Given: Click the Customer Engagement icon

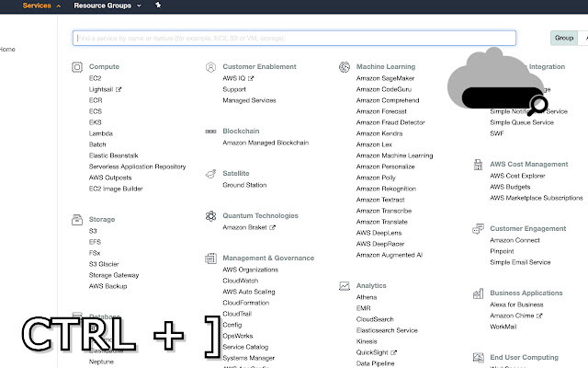Looking at the screenshot, I should pos(478,229).
